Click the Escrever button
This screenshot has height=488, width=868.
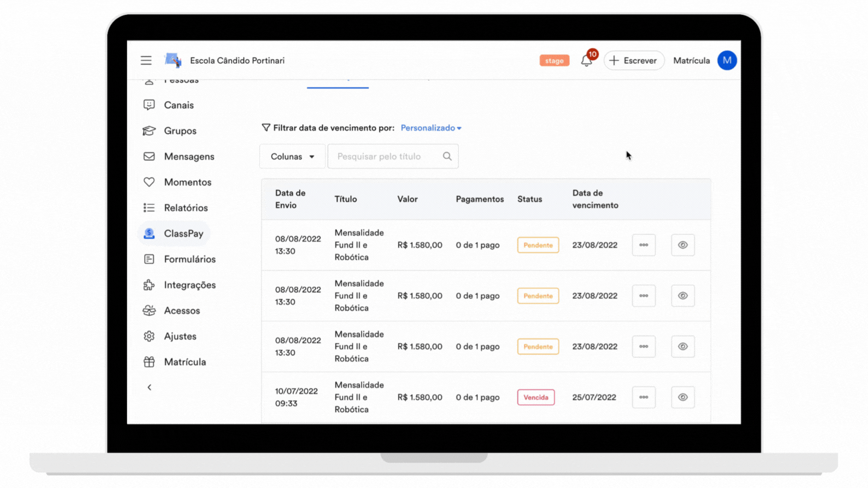[634, 60]
